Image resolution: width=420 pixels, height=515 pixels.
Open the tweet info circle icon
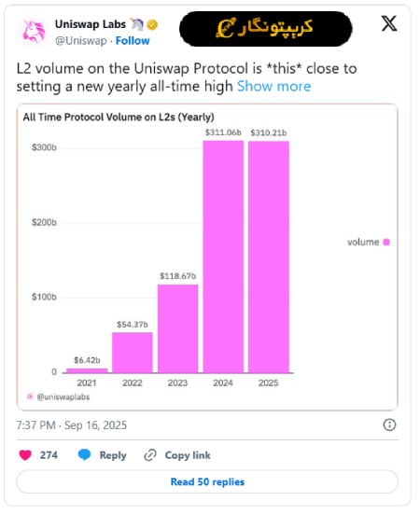390,425
